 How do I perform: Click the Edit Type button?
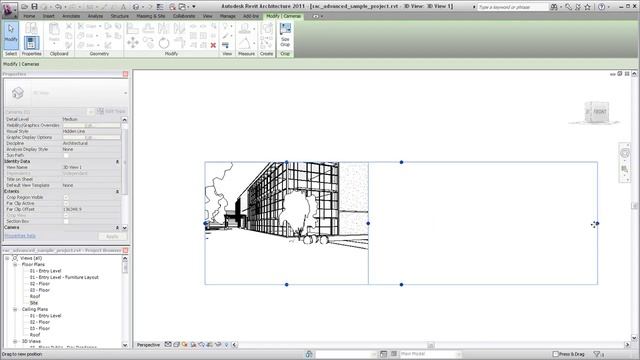point(112,111)
